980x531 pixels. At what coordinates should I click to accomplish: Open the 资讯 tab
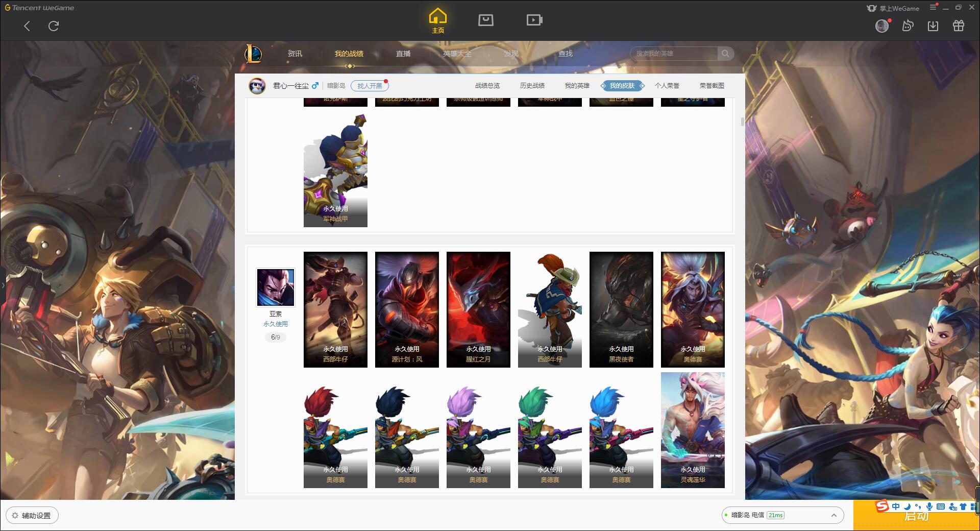295,54
